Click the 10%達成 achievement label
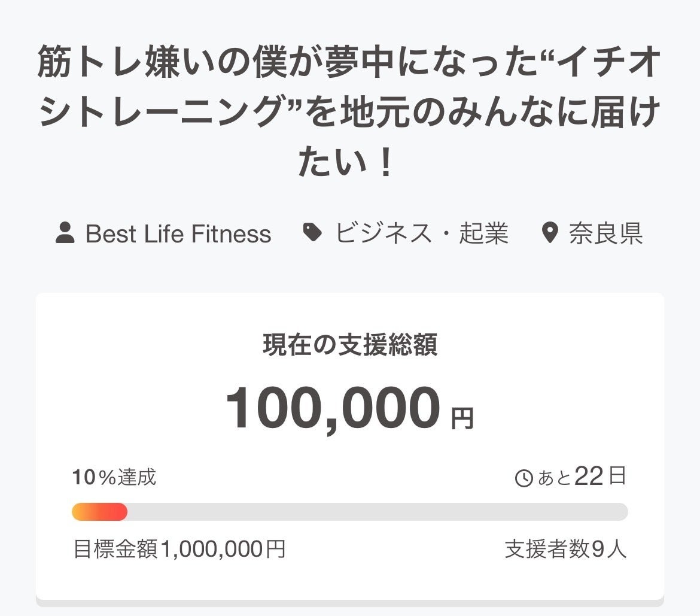The height and width of the screenshot is (616, 700). point(114,478)
